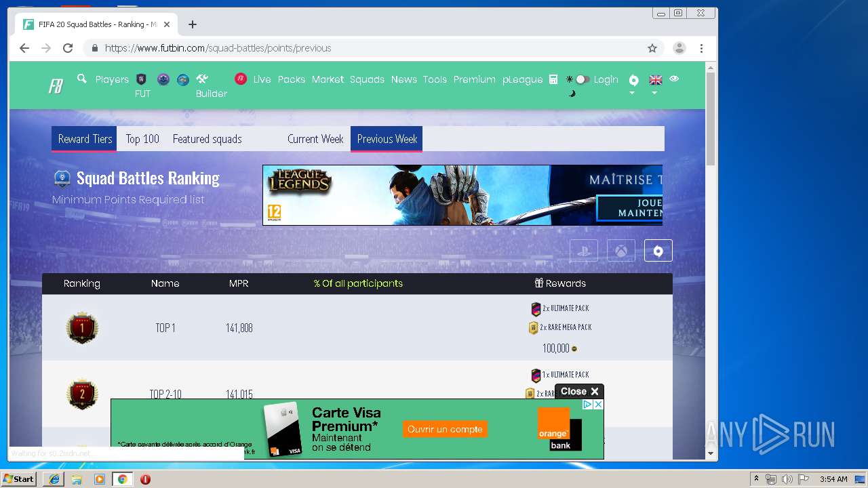This screenshot has width=868, height=488.
Task: Close the FIFA 20 Squad Battles tab
Action: click(x=167, y=24)
